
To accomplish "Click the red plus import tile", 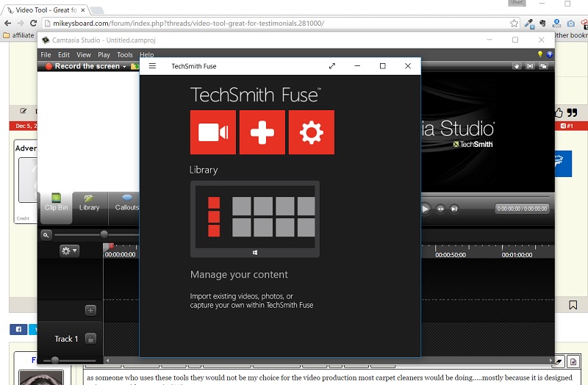I will (x=262, y=132).
